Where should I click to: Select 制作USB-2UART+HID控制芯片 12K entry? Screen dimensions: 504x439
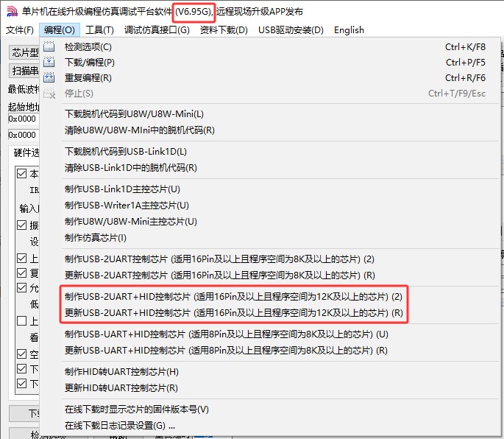270,296
